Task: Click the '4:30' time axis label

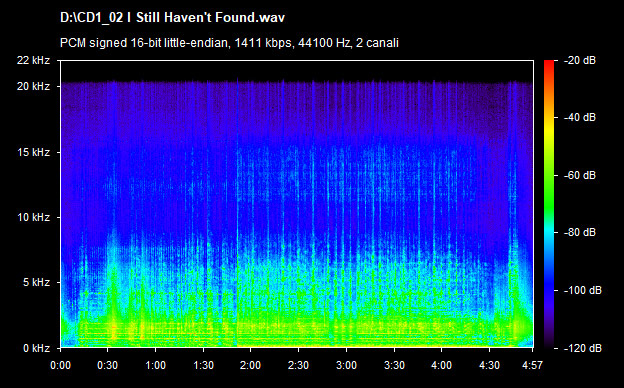Action: click(x=489, y=365)
